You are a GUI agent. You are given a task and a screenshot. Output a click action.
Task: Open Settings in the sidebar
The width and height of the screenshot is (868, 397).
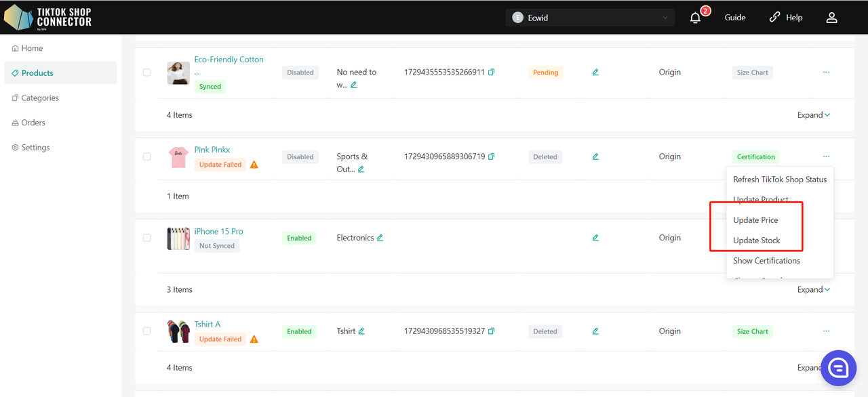click(60, 148)
